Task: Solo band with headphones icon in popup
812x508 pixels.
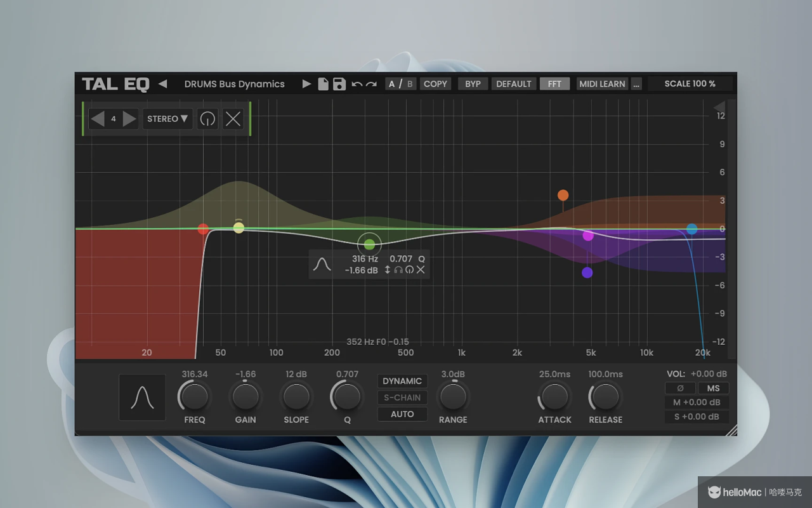Action: pos(398,270)
